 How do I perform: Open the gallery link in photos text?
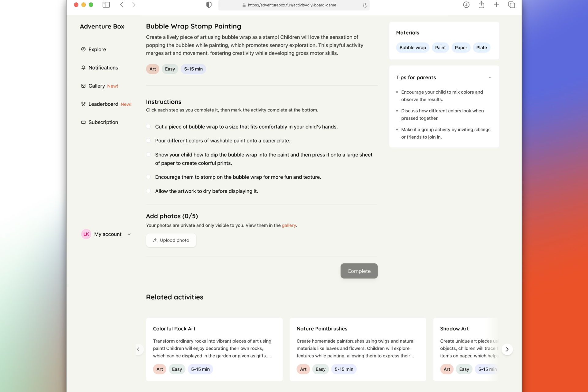(x=288, y=225)
